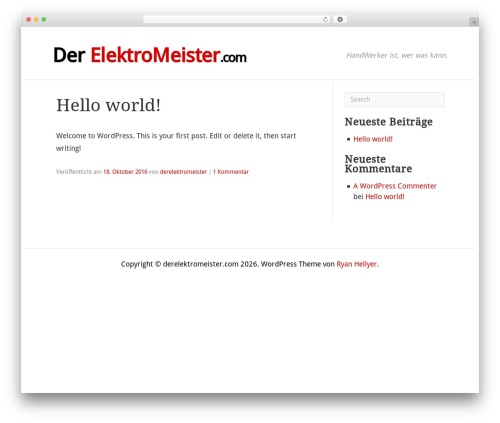
Task: Click the 'Welcome to WordPress' post paragraph
Action: (x=176, y=142)
